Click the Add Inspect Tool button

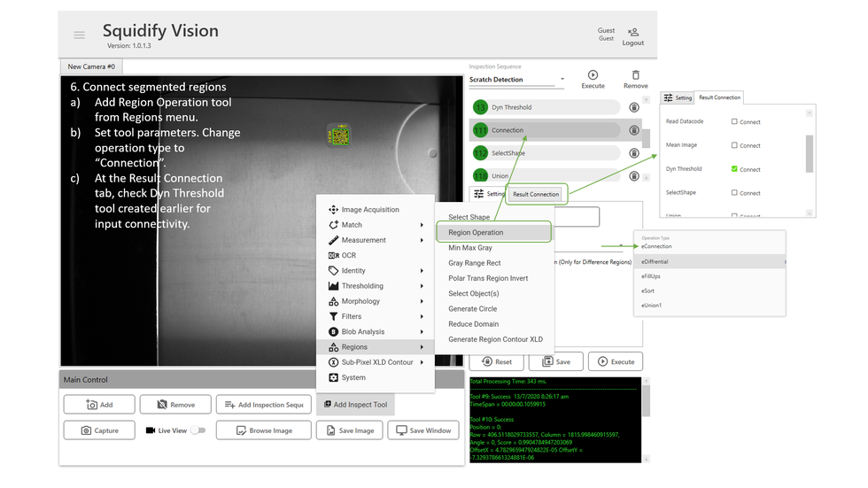(x=355, y=405)
